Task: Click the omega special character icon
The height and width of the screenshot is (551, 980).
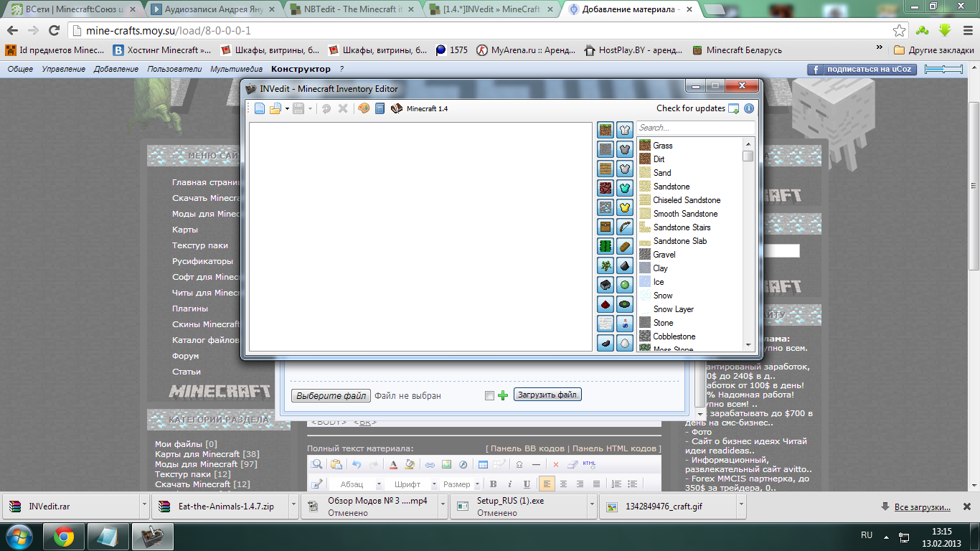Action: click(x=519, y=464)
